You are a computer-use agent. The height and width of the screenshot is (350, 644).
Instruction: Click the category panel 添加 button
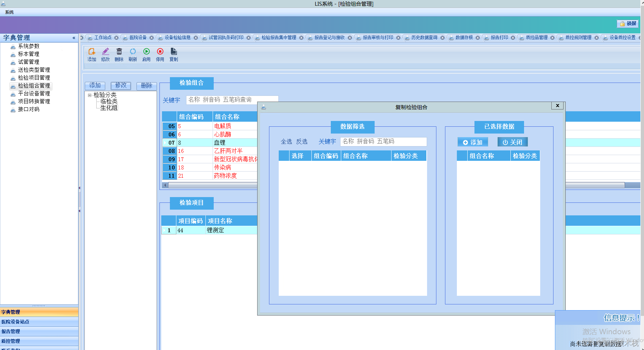[x=95, y=86]
